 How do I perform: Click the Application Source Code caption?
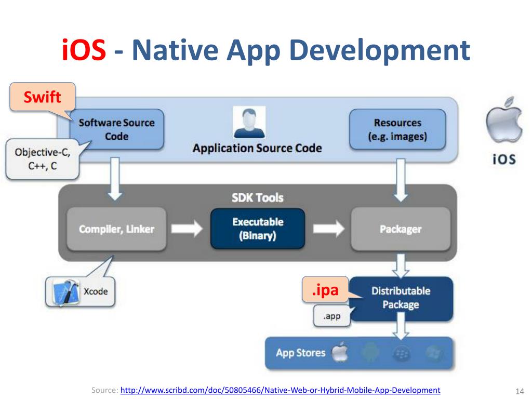coord(257,148)
